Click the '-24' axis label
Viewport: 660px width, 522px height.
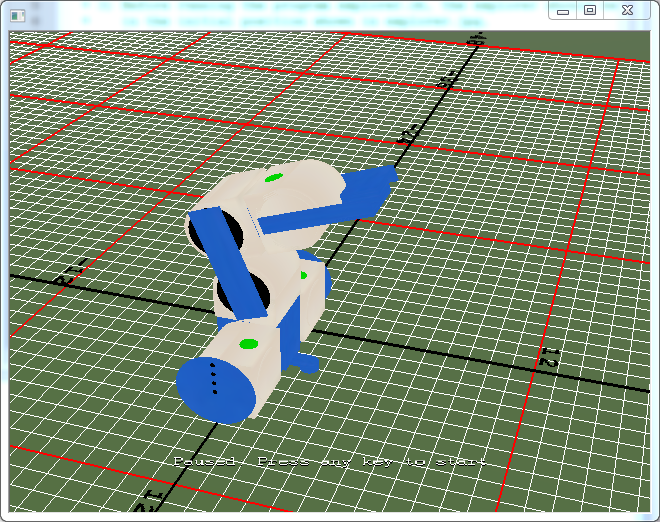[x=407, y=135]
